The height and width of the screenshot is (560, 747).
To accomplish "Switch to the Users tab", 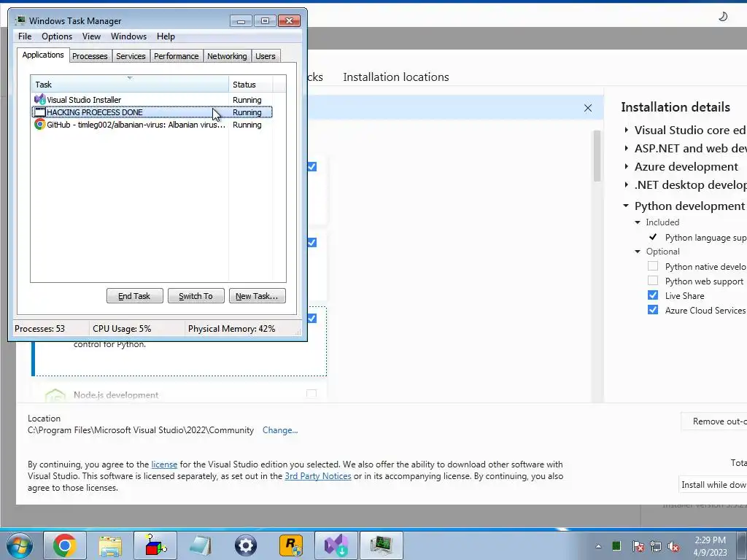I will point(266,56).
